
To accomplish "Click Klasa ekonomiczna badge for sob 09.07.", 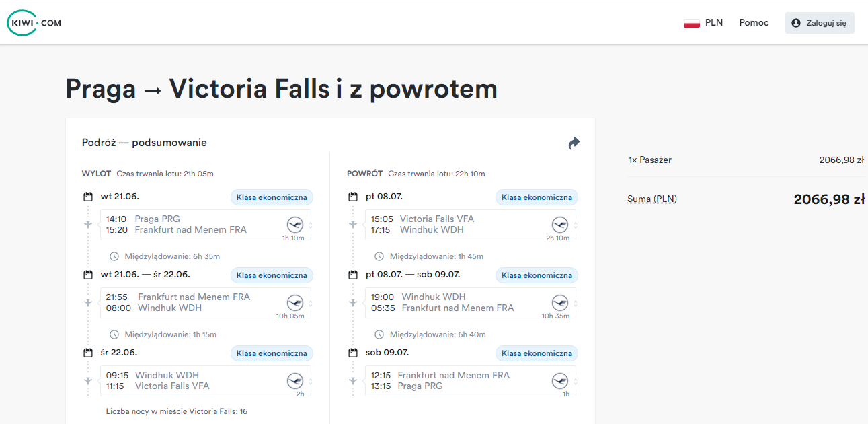I will tap(537, 353).
